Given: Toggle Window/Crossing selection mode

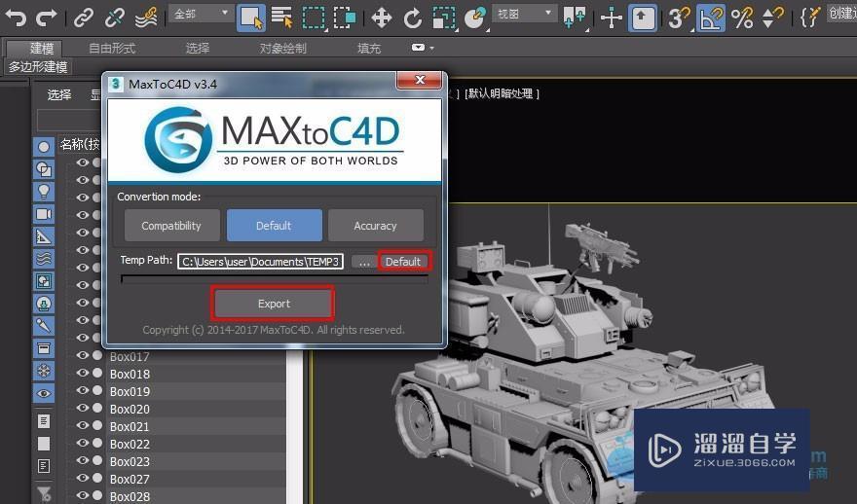Looking at the screenshot, I should (345, 18).
